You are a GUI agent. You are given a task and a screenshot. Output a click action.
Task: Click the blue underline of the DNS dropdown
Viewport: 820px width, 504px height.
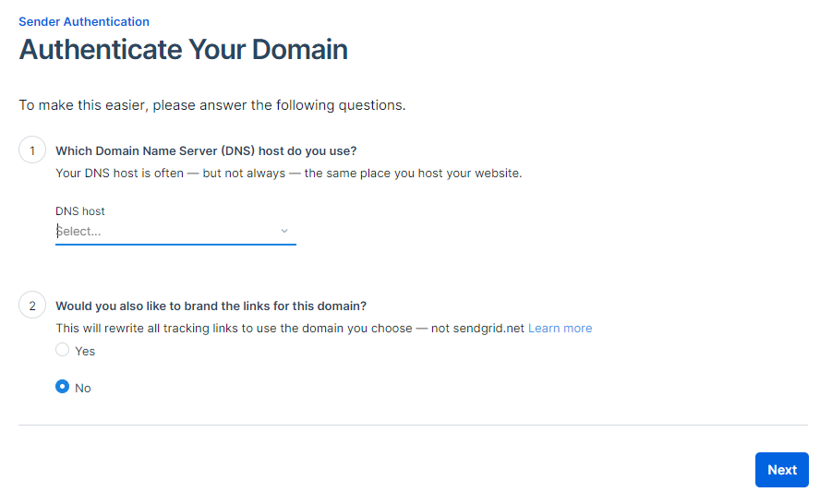coord(175,245)
